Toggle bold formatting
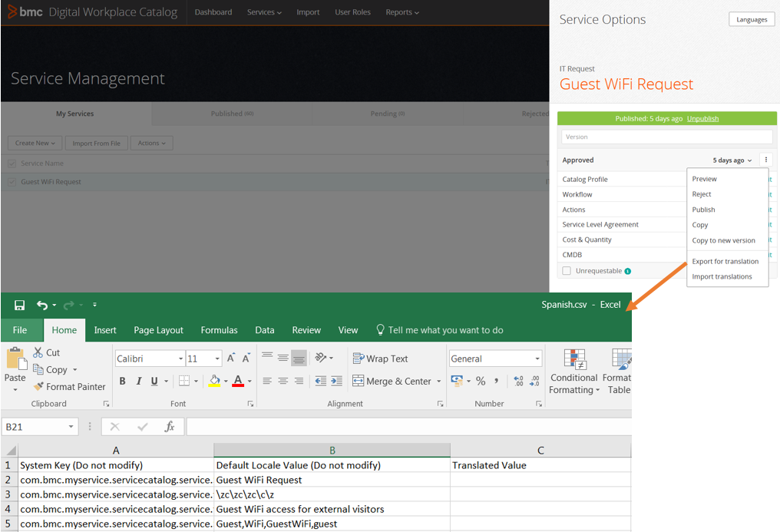The height and width of the screenshot is (532, 780). [122, 382]
